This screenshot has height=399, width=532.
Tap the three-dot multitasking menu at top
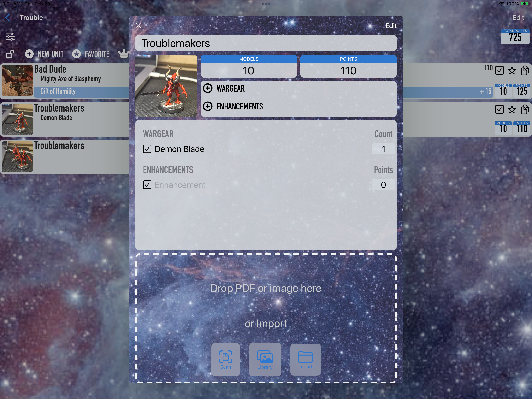click(x=266, y=4)
